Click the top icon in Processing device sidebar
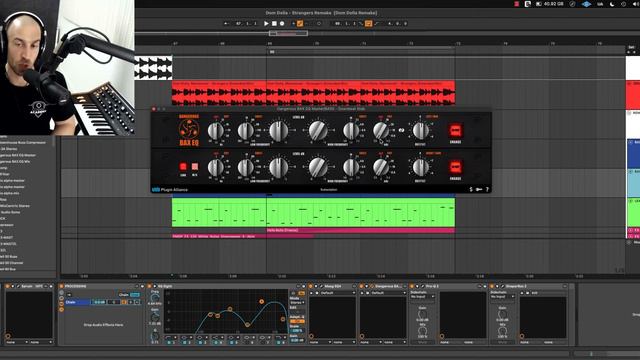Viewport: 640px width, 360px height. click(62, 293)
